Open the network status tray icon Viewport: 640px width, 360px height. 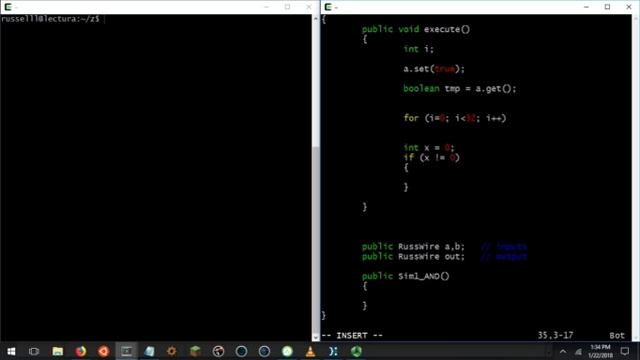point(578,351)
